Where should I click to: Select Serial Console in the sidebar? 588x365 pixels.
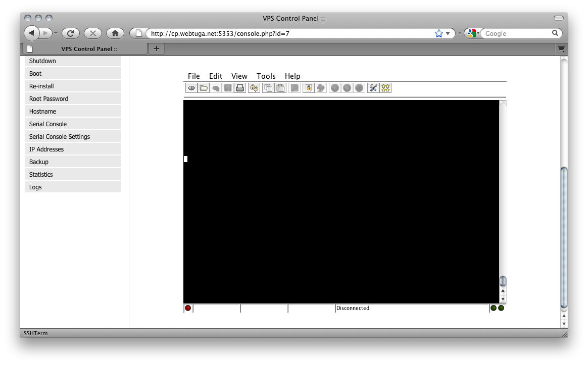[48, 124]
